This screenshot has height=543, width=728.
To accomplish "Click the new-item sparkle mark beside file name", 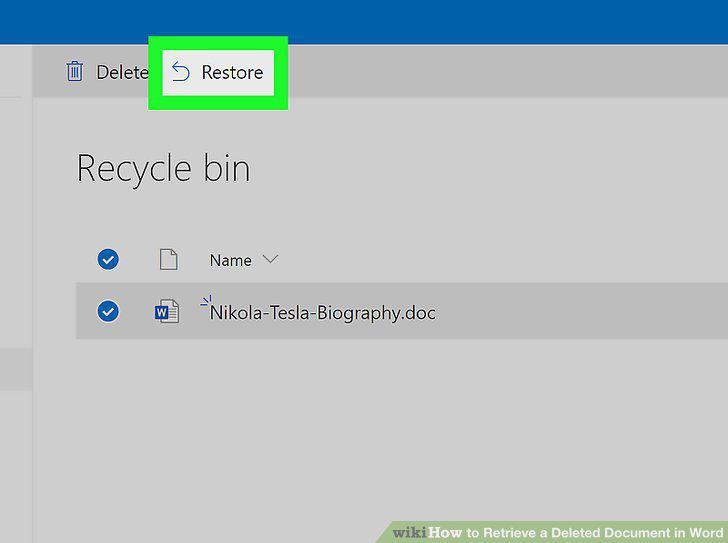I will point(206,300).
